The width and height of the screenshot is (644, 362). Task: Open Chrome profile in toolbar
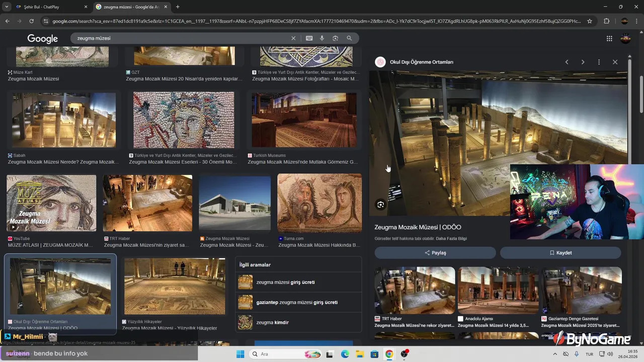tap(624, 21)
